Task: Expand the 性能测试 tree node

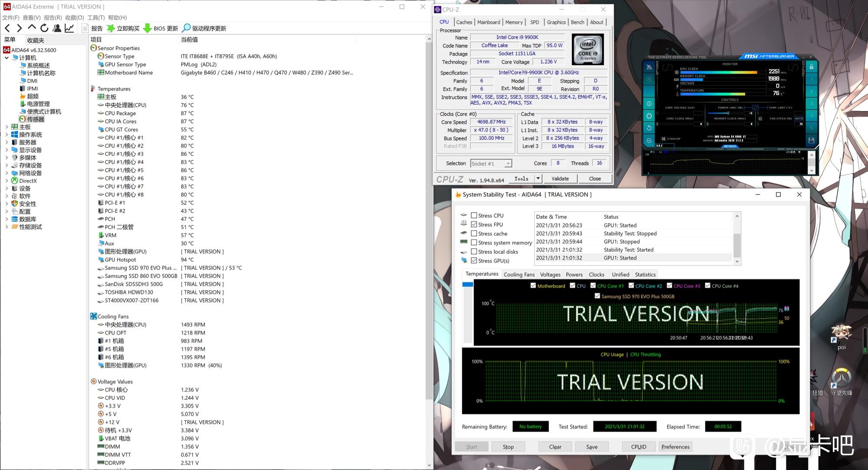Action: (x=7, y=227)
